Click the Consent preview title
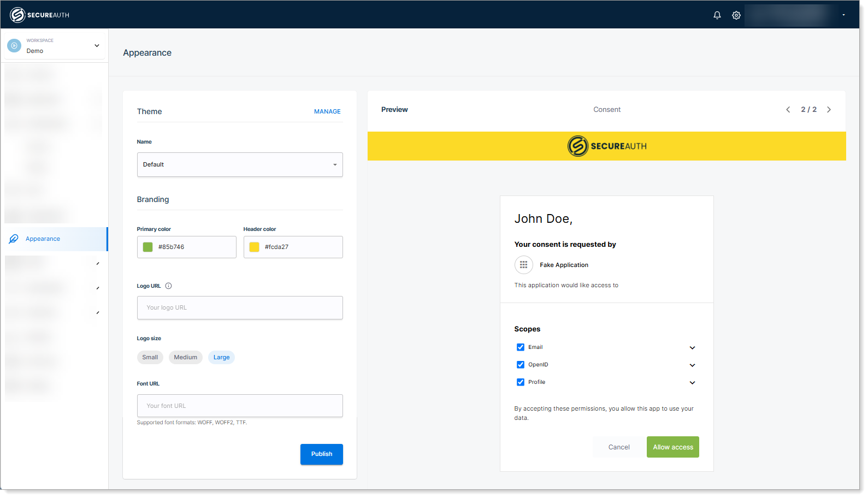The image size is (868, 498). tap(607, 110)
